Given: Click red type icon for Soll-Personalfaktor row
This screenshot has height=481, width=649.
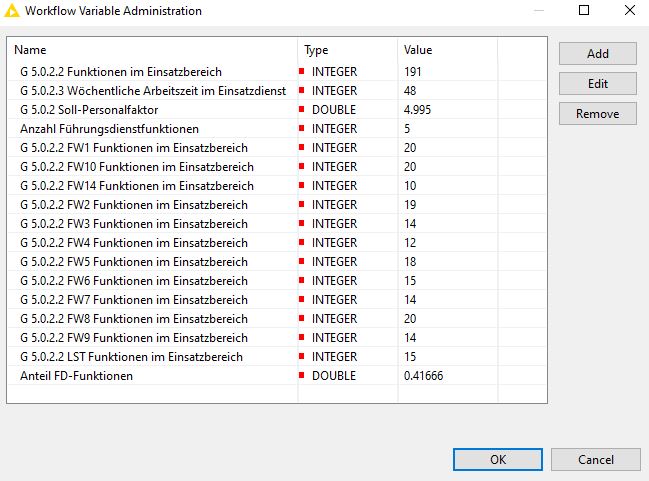Looking at the screenshot, I should pyautogui.click(x=301, y=109).
